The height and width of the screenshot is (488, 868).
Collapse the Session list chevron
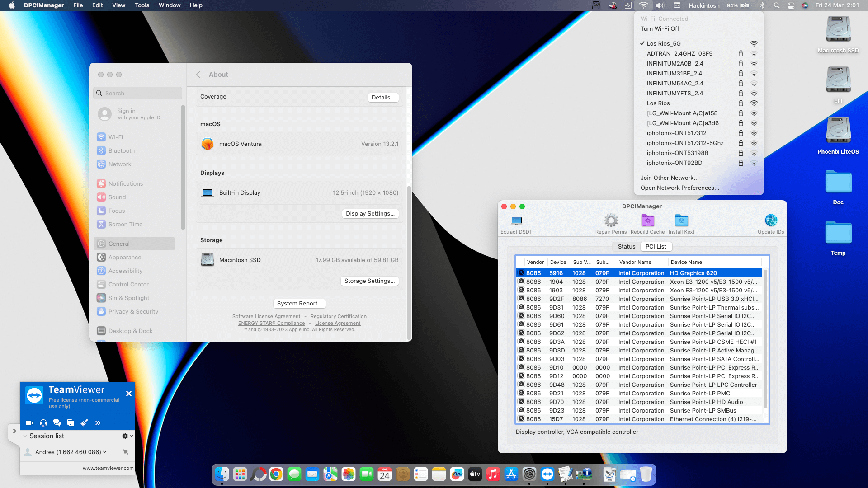click(25, 436)
